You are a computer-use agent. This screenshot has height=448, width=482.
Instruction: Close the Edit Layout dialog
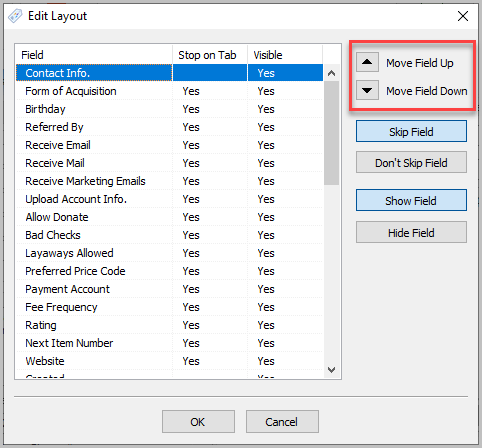pyautogui.click(x=463, y=16)
